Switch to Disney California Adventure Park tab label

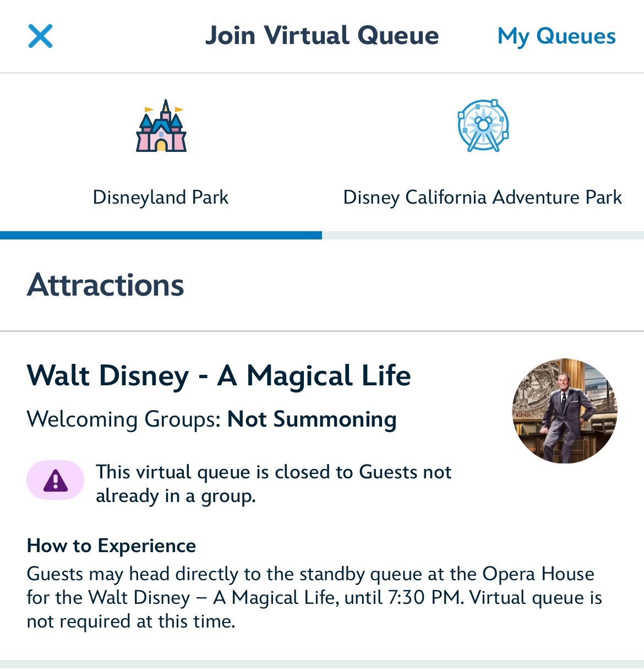point(482,197)
